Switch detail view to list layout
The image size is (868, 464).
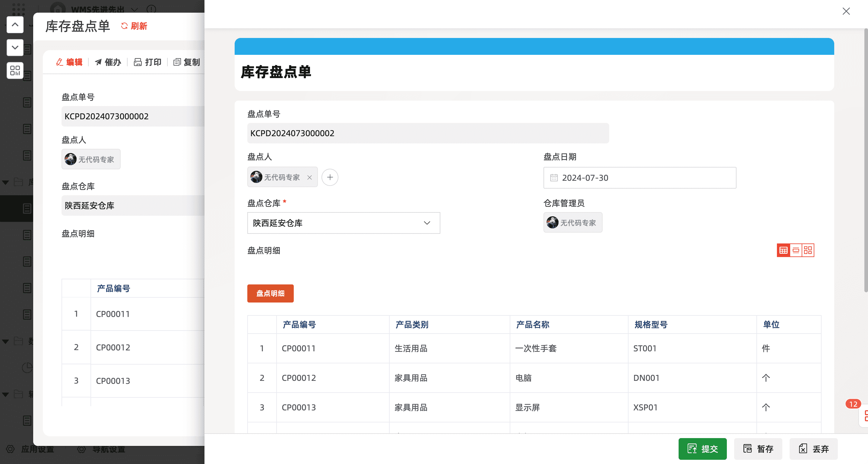pos(796,250)
